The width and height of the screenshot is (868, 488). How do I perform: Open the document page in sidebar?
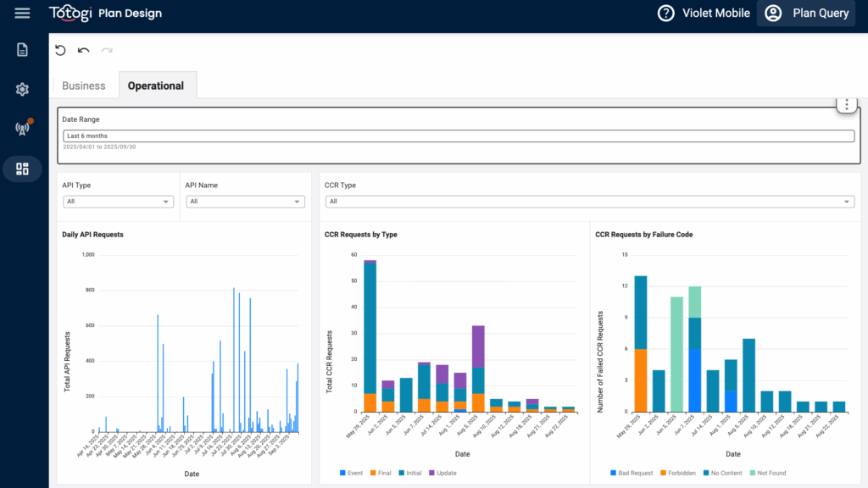[22, 49]
